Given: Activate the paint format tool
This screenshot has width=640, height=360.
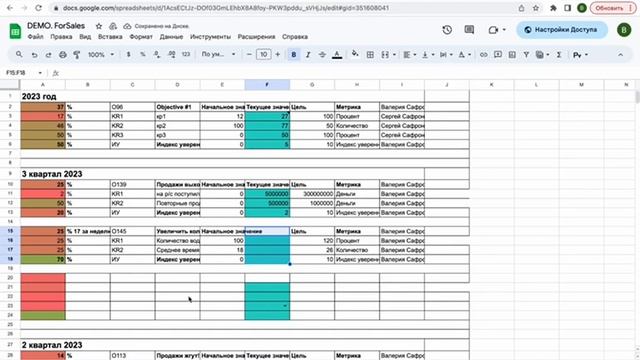Looking at the screenshot, I should [x=77, y=55].
